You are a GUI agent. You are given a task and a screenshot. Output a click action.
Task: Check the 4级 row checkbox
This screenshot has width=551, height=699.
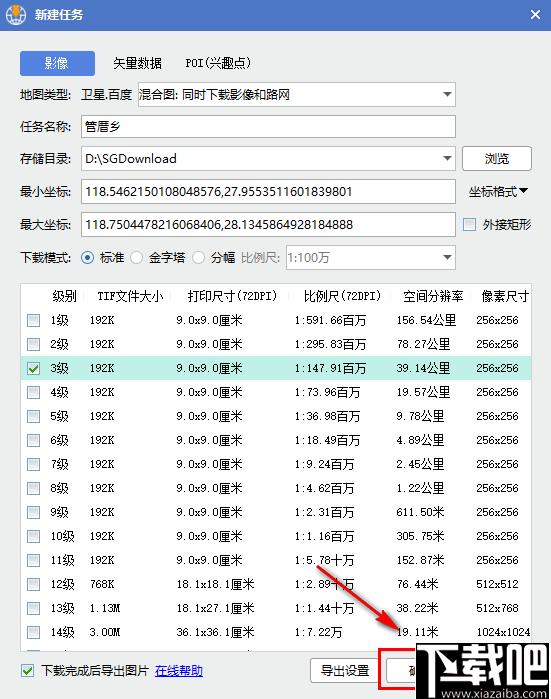pos(33,392)
